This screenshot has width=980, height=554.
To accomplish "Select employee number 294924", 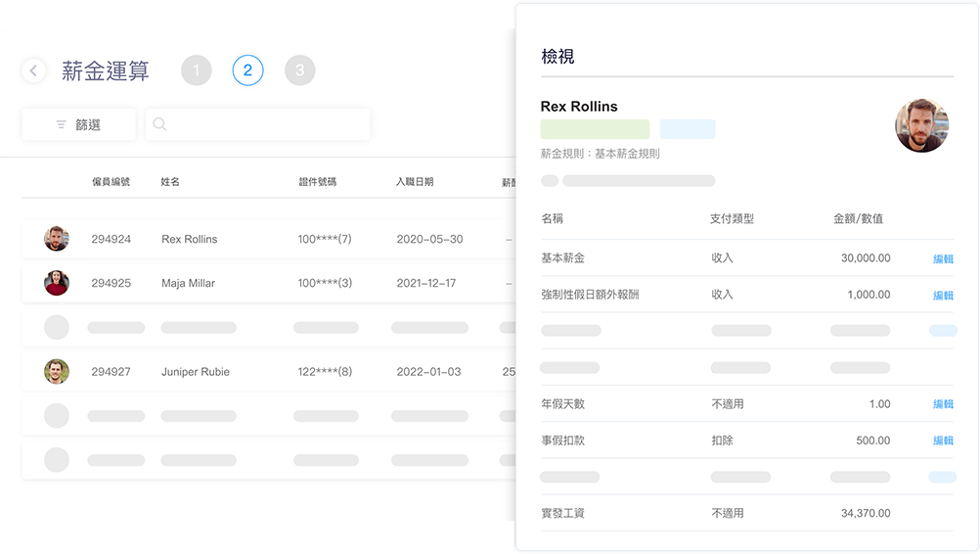I will coord(111,239).
